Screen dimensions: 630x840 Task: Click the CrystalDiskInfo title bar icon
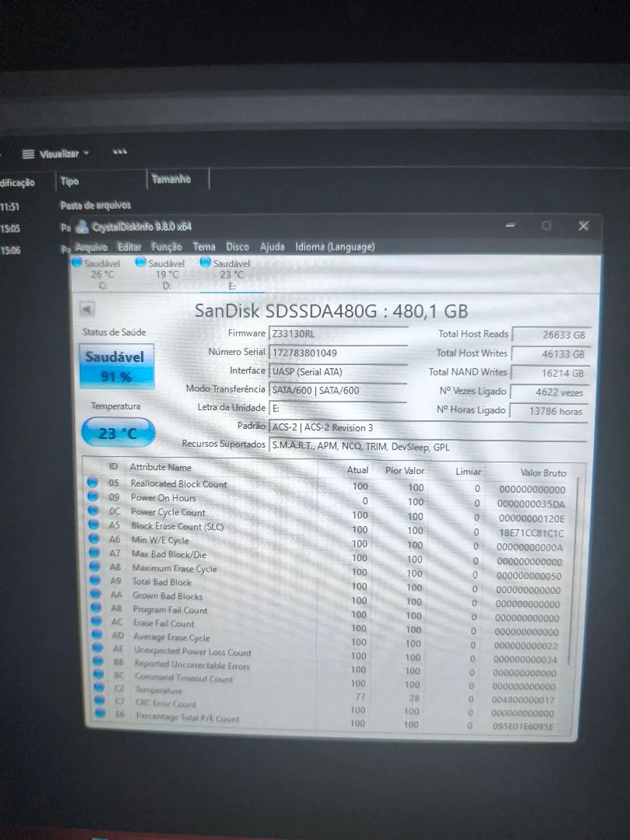(x=81, y=226)
